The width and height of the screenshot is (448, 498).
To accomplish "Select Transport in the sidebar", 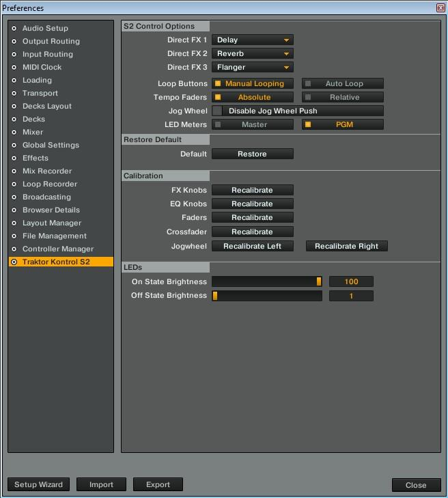I will (60, 94).
